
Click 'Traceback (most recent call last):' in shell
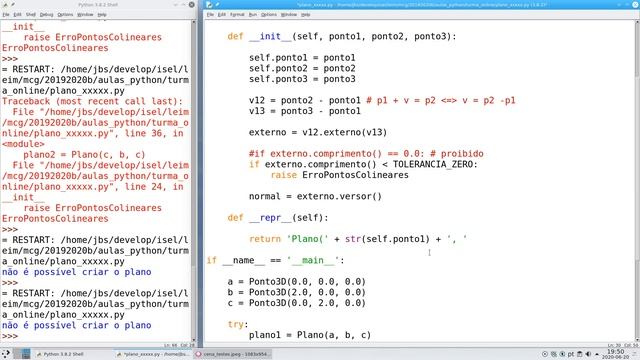tap(92, 101)
